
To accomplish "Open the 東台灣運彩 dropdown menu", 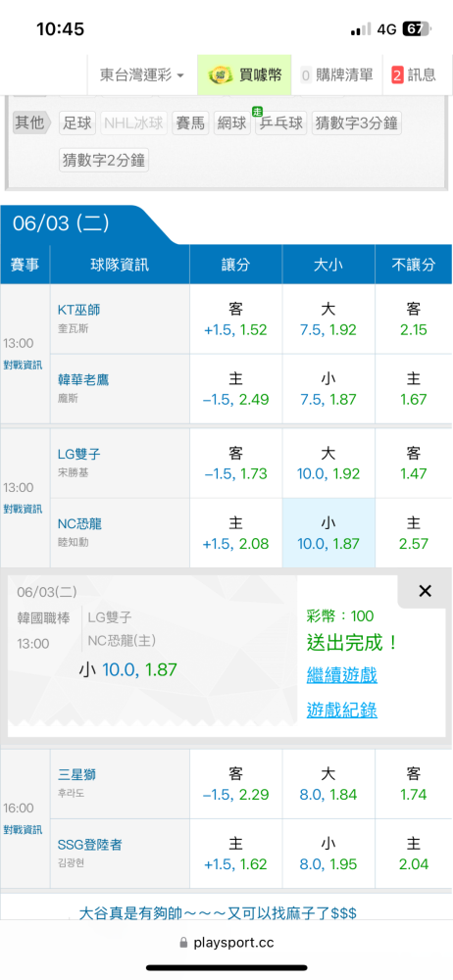I will coord(142,75).
